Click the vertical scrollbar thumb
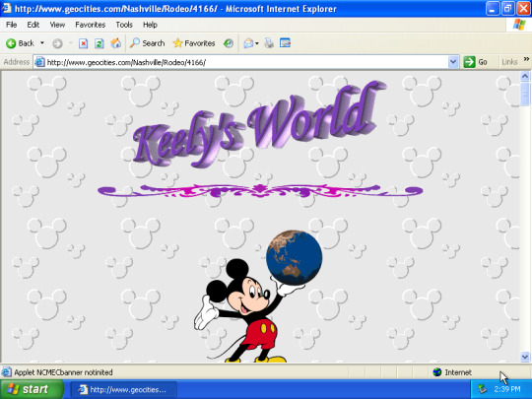This screenshot has height=399, width=532. [525, 94]
